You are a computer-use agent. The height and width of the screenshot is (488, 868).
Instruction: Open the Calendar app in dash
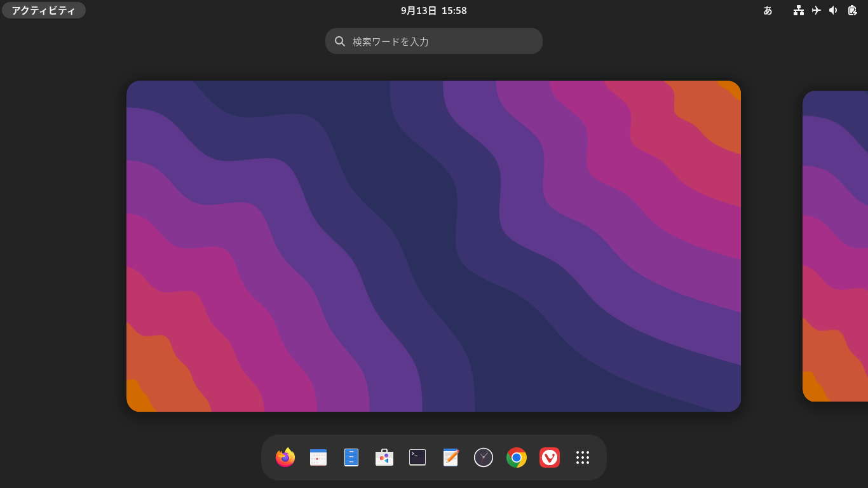click(x=318, y=457)
